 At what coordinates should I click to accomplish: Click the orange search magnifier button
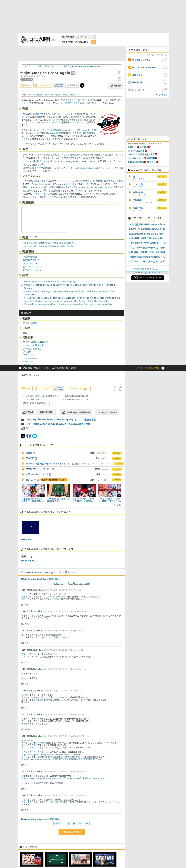pyautogui.click(x=93, y=42)
